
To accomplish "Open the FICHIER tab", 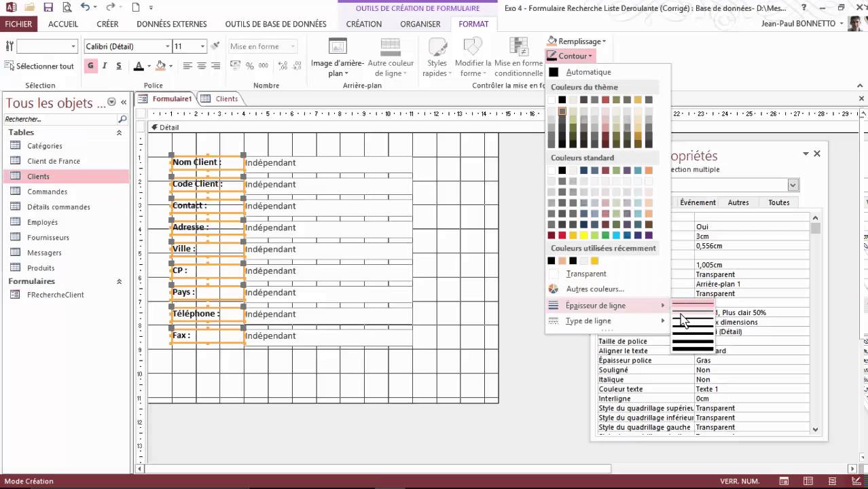I will click(18, 24).
